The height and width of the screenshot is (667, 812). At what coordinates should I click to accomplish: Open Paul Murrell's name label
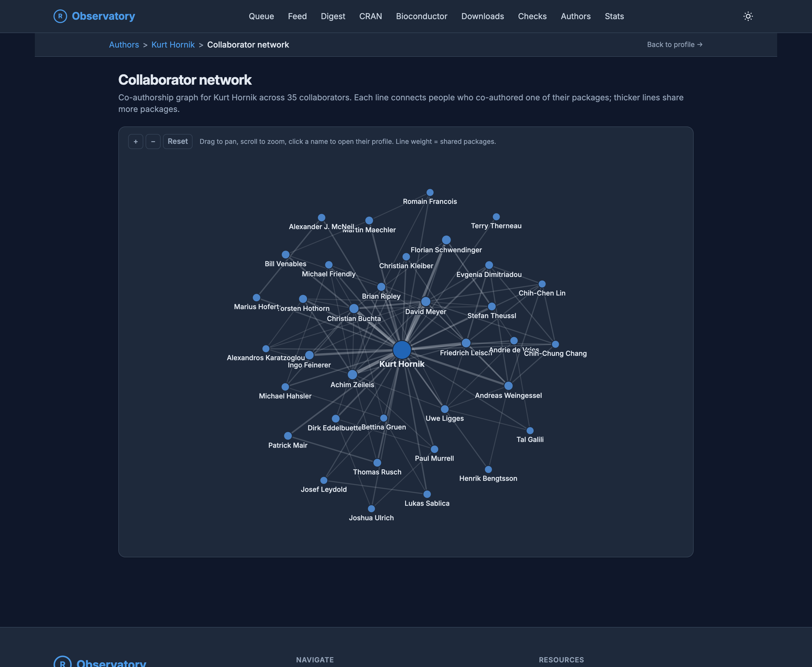(434, 458)
